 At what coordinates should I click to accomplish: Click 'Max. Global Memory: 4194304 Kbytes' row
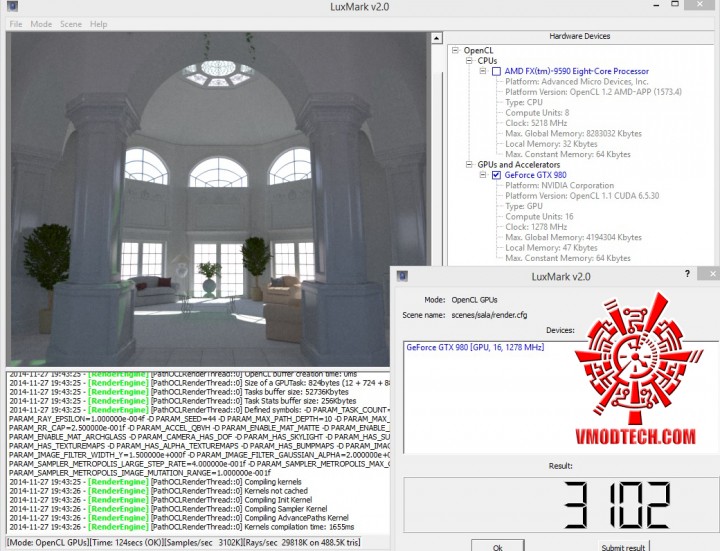click(x=574, y=237)
